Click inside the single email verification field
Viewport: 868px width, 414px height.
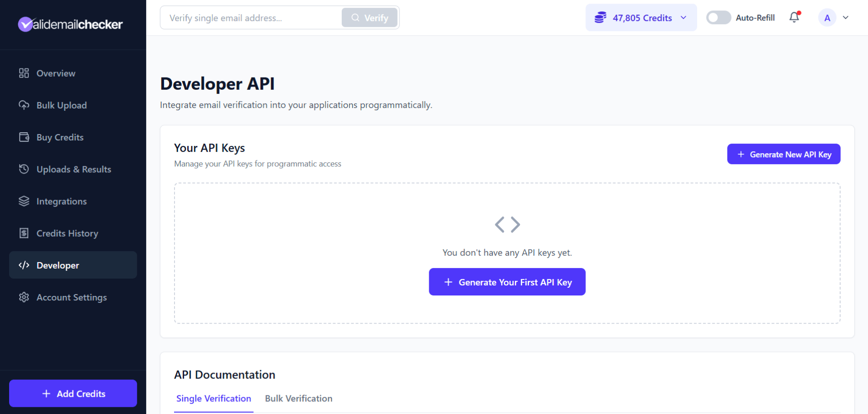(x=251, y=17)
